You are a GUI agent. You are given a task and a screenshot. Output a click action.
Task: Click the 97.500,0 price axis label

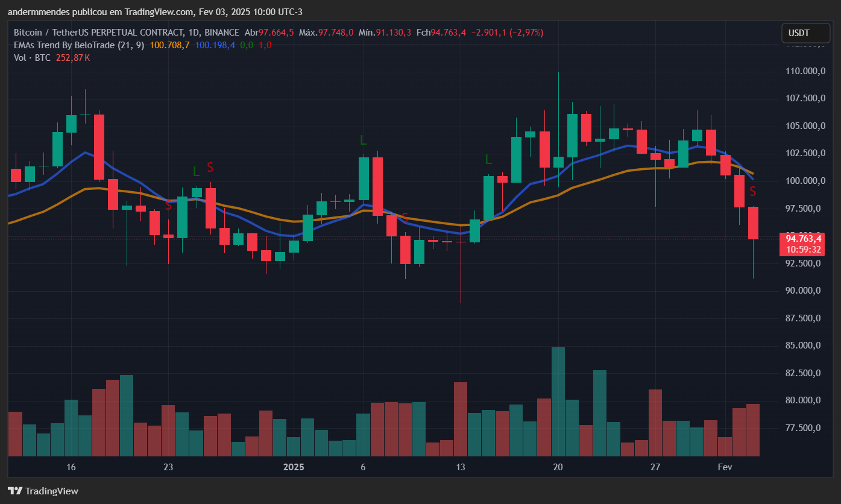(x=804, y=209)
